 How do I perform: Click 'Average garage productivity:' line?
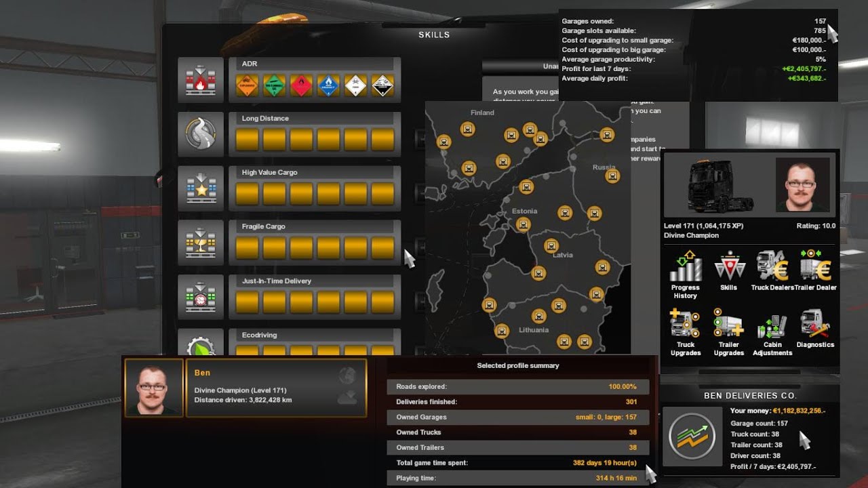(x=694, y=59)
